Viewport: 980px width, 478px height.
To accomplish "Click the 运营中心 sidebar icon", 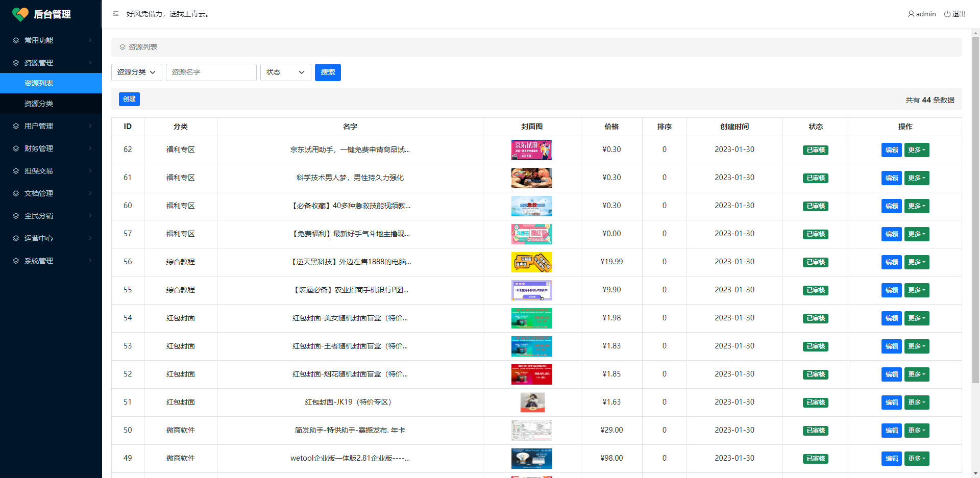I will [x=16, y=238].
